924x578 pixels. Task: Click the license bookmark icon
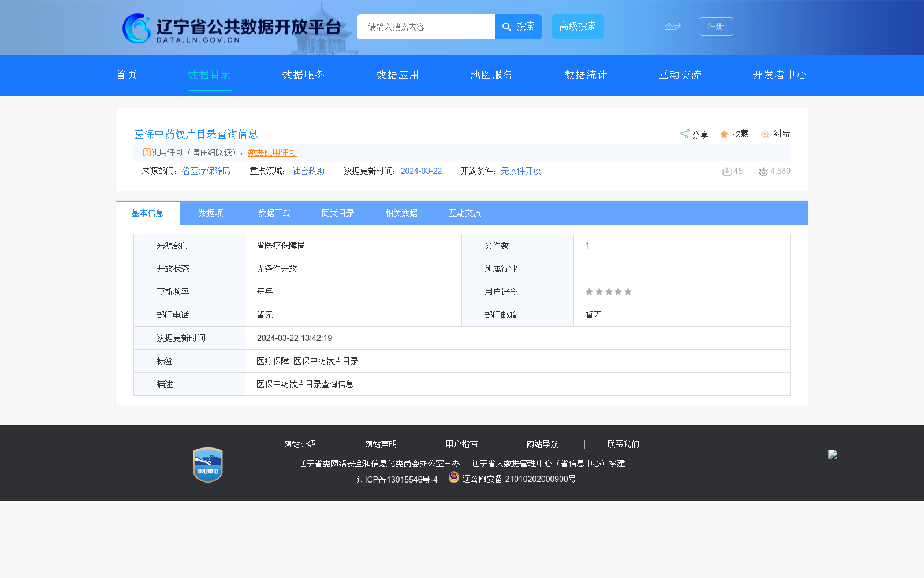click(147, 152)
